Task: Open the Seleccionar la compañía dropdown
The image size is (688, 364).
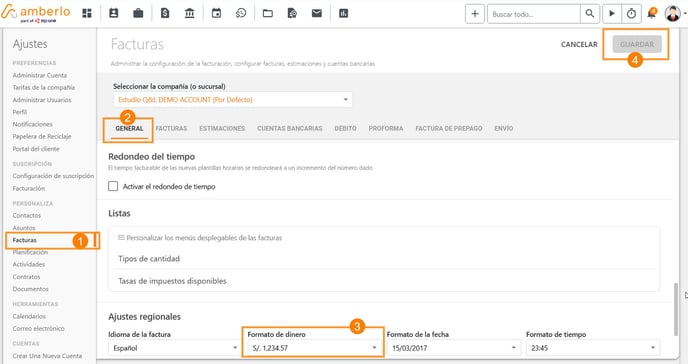Action: pyautogui.click(x=233, y=100)
